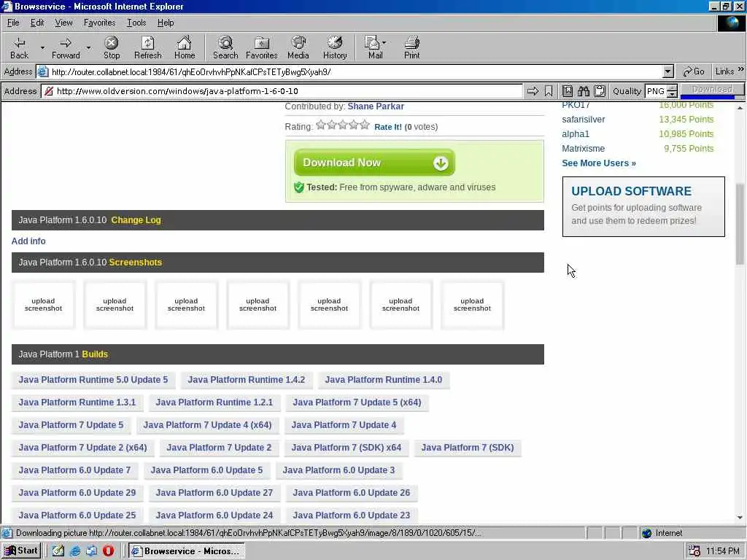The image size is (747, 560).
Task: Click the Back toolbar button
Action: (19, 47)
